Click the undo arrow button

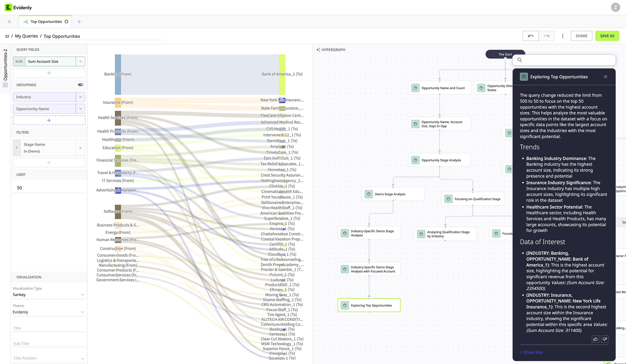point(531,36)
